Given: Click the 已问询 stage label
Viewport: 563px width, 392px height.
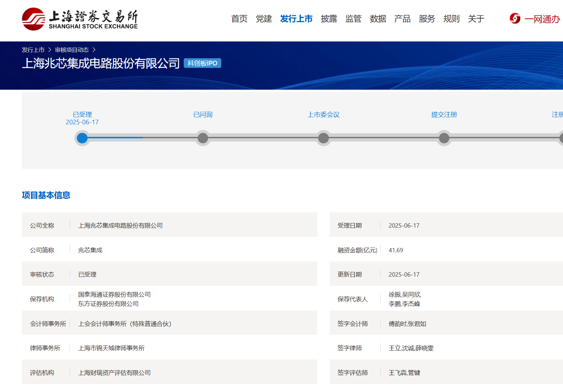Looking at the screenshot, I should click(x=203, y=115).
